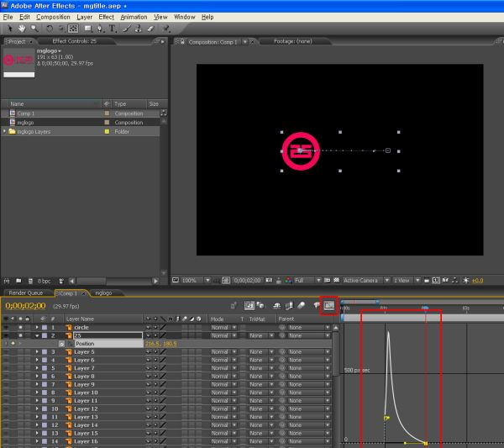This screenshot has width=504, height=448.
Task: Toggle Region of Interest button
Action: pyautogui.click(x=327, y=281)
